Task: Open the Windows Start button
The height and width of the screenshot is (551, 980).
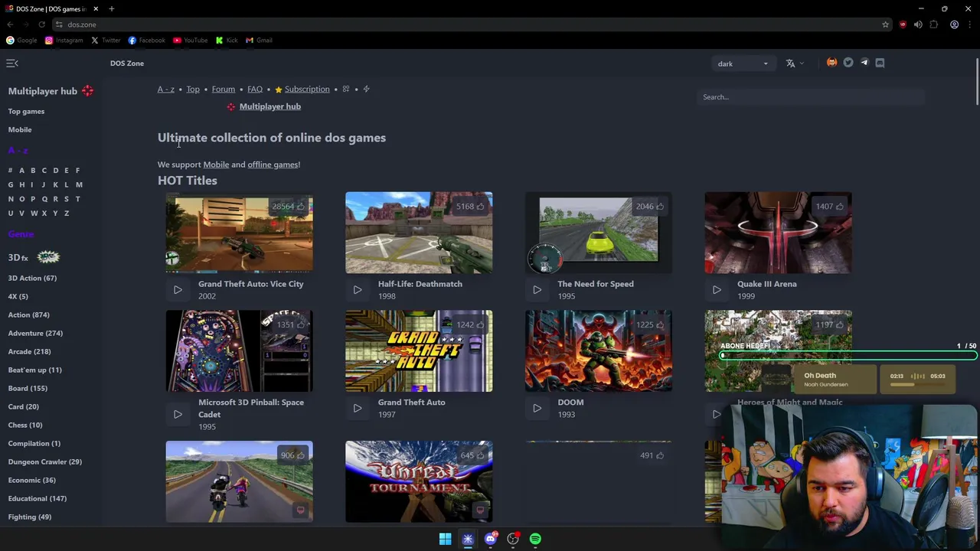Action: (x=445, y=539)
